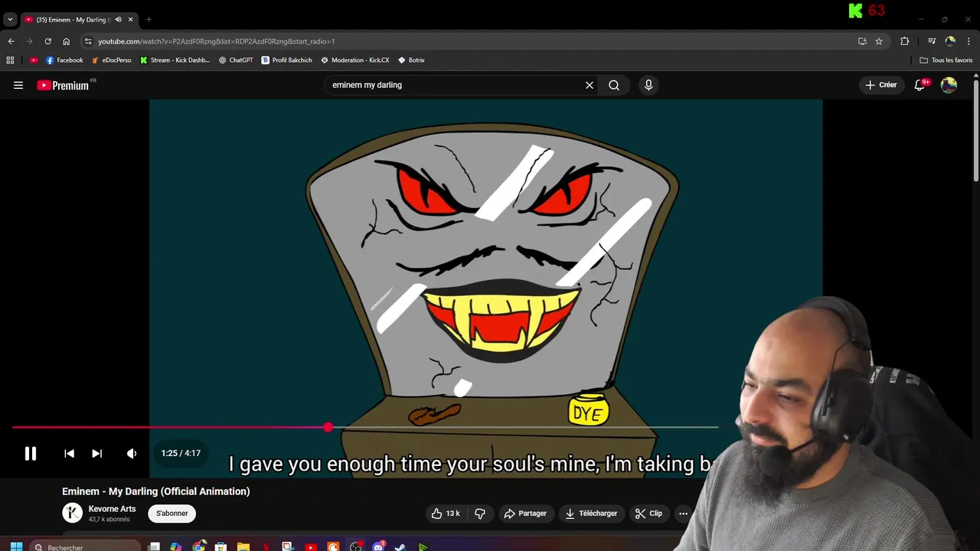Open the Botrix bookmark
The width and height of the screenshot is (980, 551).
(x=411, y=60)
